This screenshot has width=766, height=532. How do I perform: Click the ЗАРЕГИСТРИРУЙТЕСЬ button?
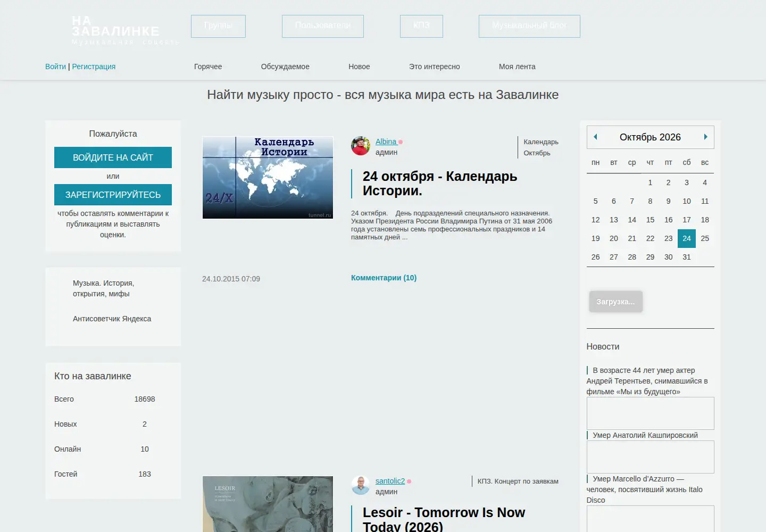pyautogui.click(x=113, y=195)
